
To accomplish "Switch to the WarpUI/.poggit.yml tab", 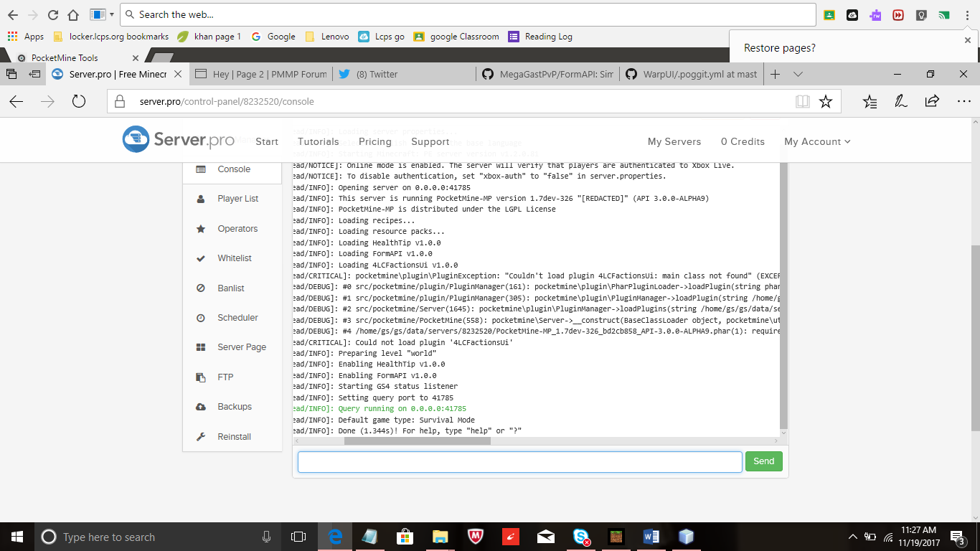I will pos(692,74).
